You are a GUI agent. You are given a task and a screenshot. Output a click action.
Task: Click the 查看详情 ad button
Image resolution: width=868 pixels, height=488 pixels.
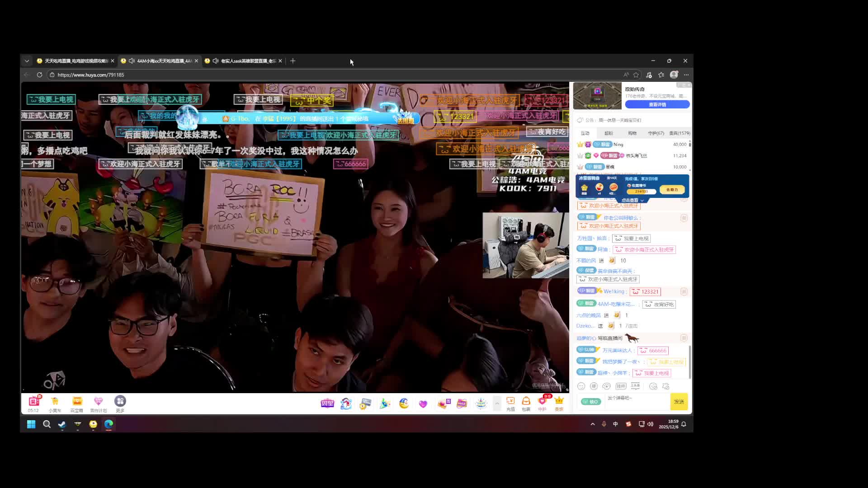pyautogui.click(x=657, y=104)
